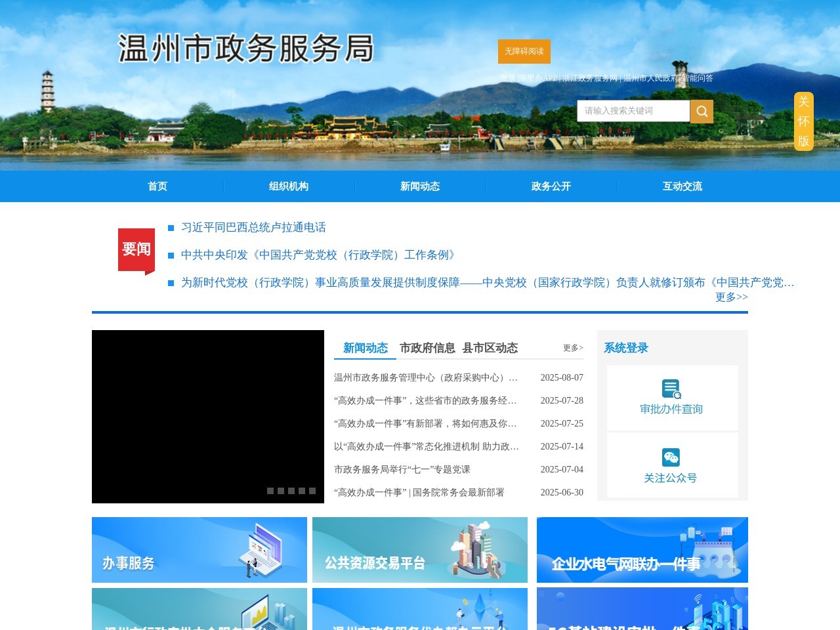Open the 互动交流 navigation menu

[x=682, y=186]
